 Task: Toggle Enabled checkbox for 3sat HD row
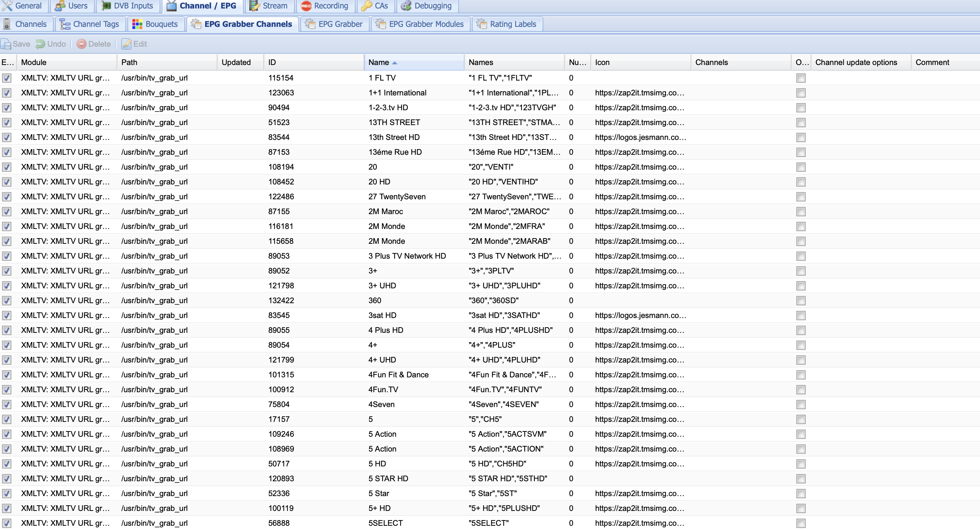[7, 316]
